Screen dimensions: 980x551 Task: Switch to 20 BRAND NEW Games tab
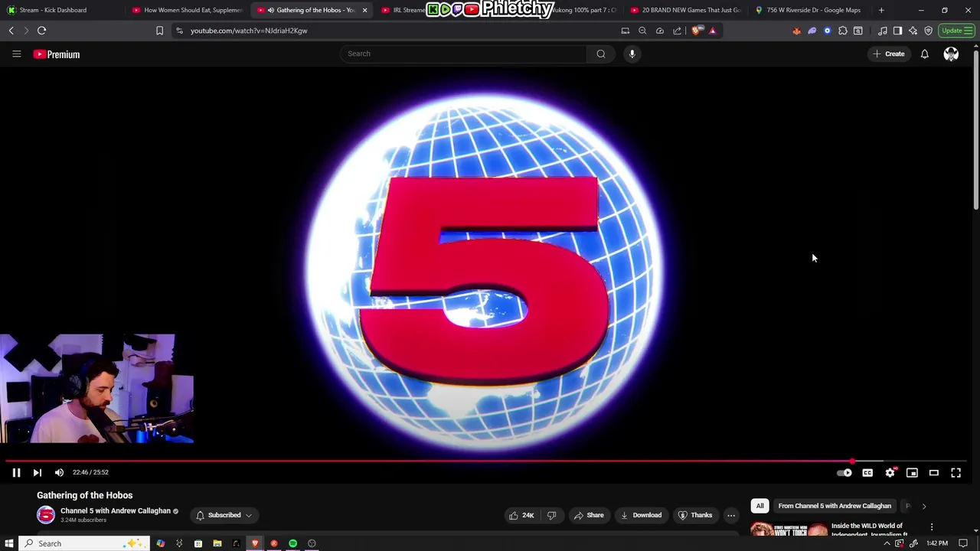tap(685, 10)
